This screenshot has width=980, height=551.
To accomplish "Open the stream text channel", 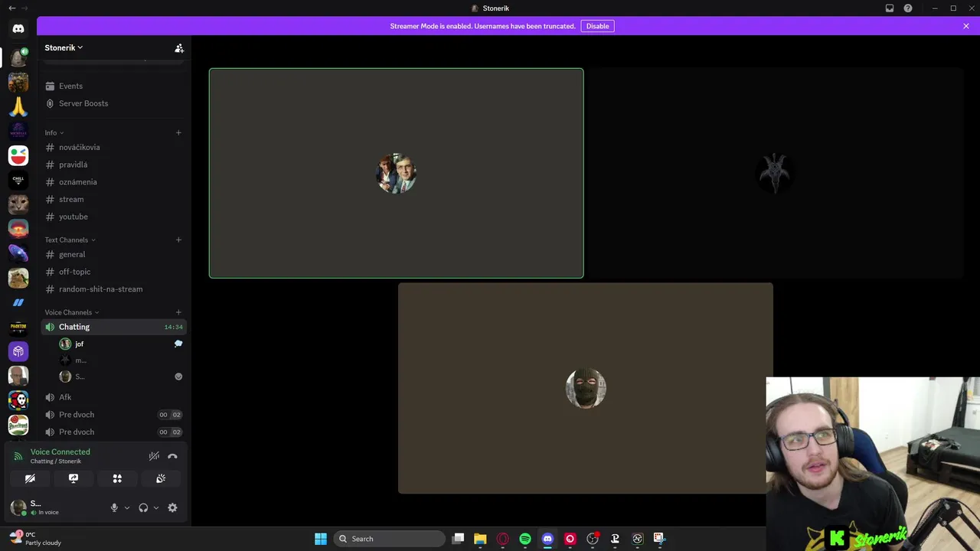I will coord(113,199).
